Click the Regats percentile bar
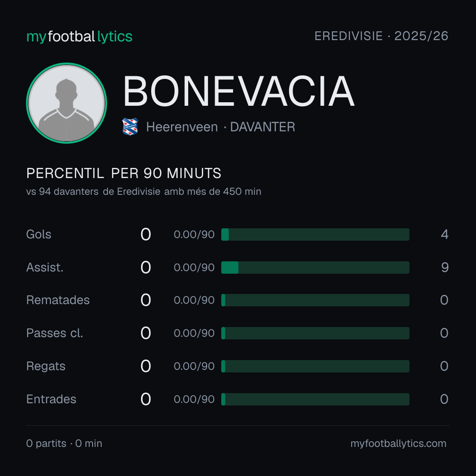The width and height of the screenshot is (476, 476). click(x=315, y=366)
